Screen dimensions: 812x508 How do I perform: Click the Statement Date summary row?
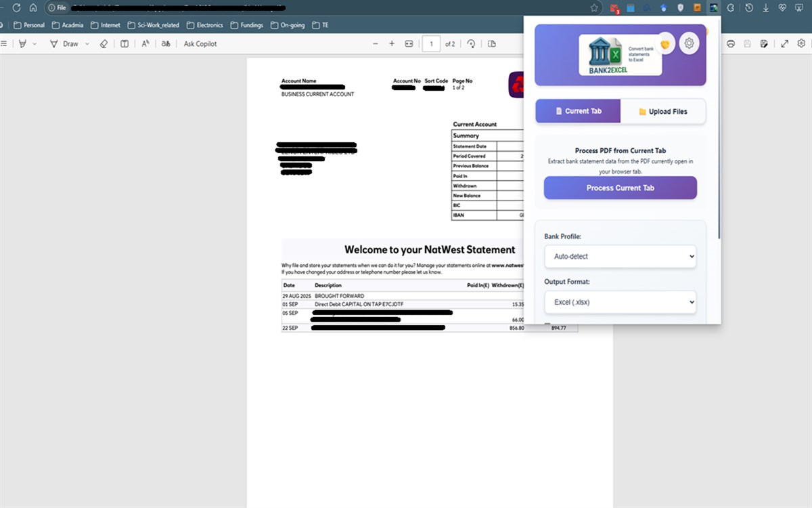(487, 146)
